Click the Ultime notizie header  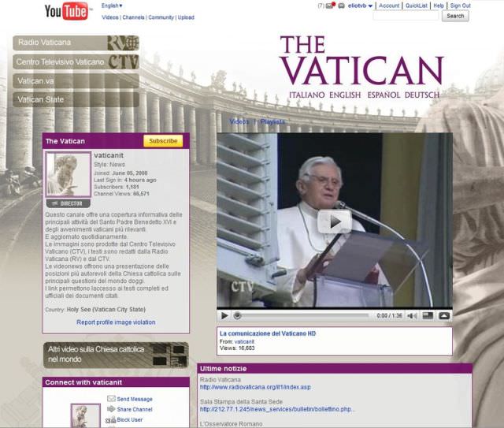pyautogui.click(x=335, y=369)
